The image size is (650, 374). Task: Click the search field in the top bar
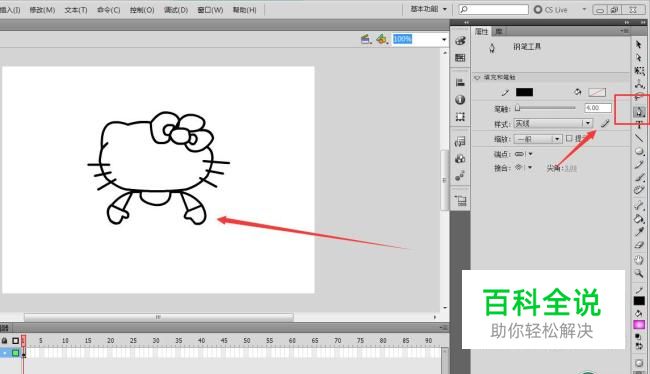pyautogui.click(x=493, y=9)
